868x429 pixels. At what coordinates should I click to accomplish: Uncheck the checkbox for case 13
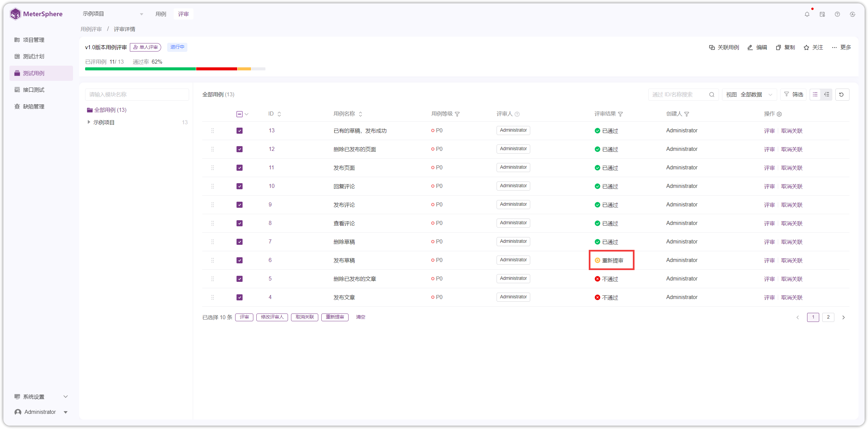[239, 131]
